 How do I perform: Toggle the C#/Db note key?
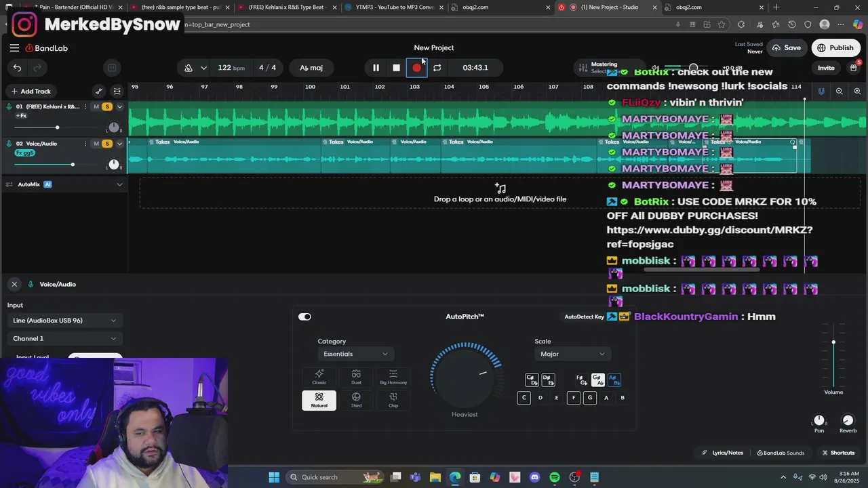[532, 380]
